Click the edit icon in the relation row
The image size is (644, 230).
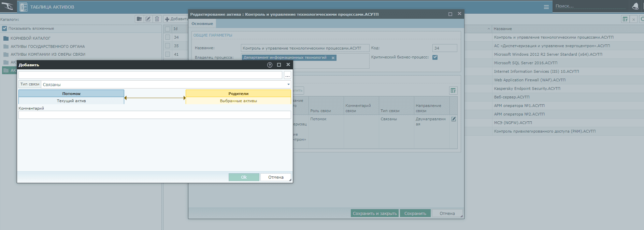tap(454, 119)
